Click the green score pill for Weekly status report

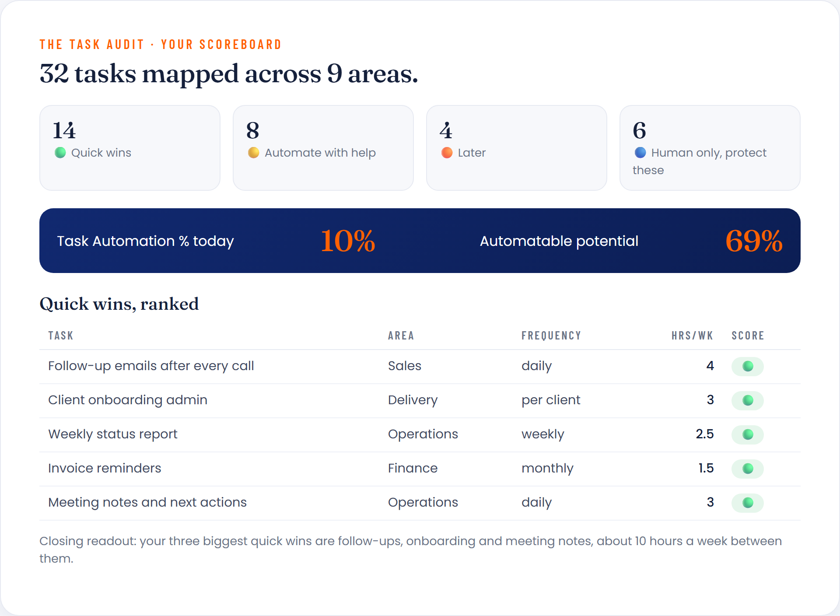point(748,434)
